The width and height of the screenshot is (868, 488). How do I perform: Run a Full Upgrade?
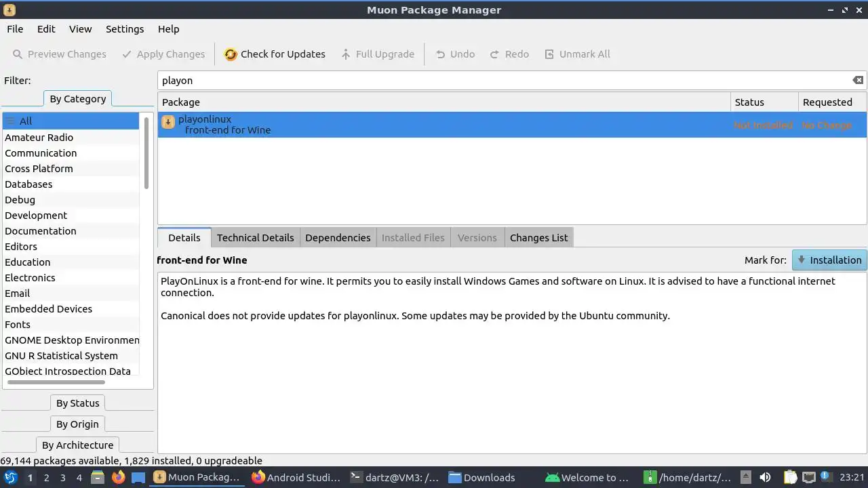377,54
